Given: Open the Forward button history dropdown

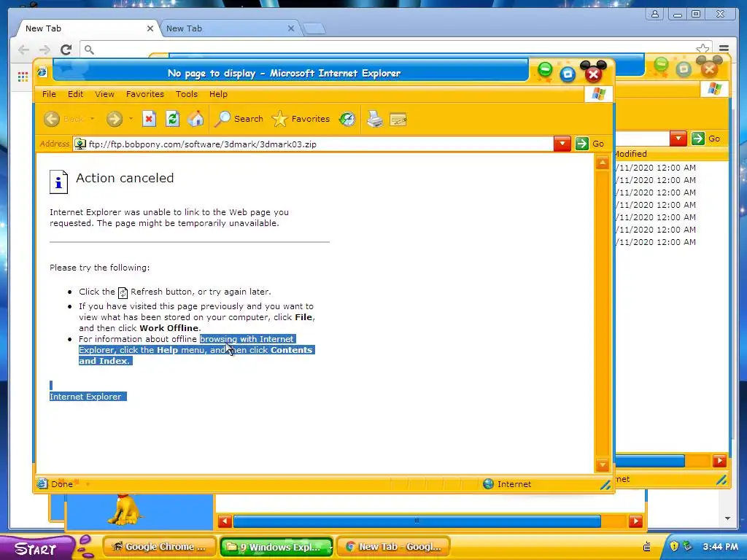Looking at the screenshot, I should click(131, 119).
